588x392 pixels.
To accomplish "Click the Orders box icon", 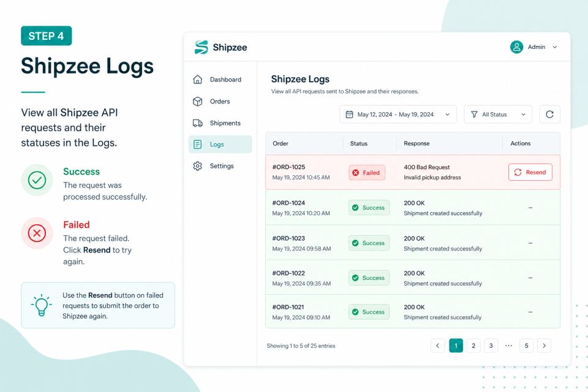I will [x=197, y=101].
